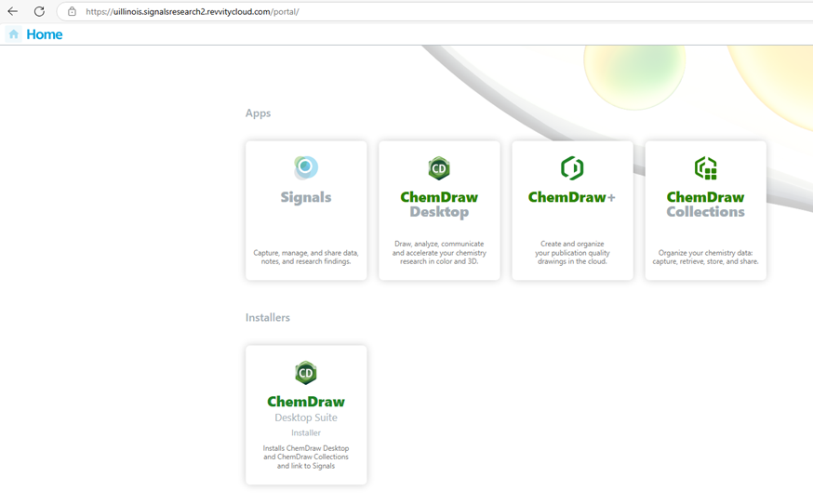Click the 'Desktop Suite' subtitle

pos(306,418)
